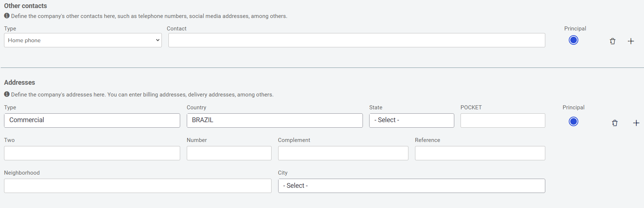Delete the address entry using trash icon
This screenshot has height=208, width=644.
pos(615,123)
